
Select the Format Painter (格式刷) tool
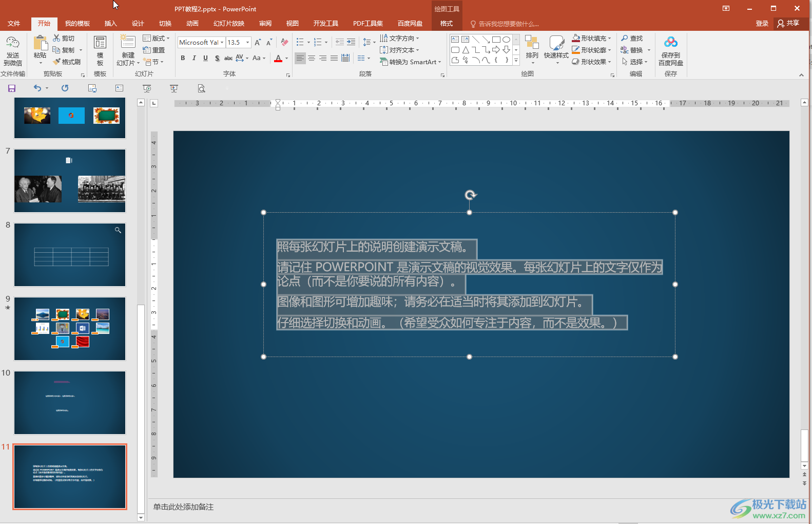click(67, 62)
